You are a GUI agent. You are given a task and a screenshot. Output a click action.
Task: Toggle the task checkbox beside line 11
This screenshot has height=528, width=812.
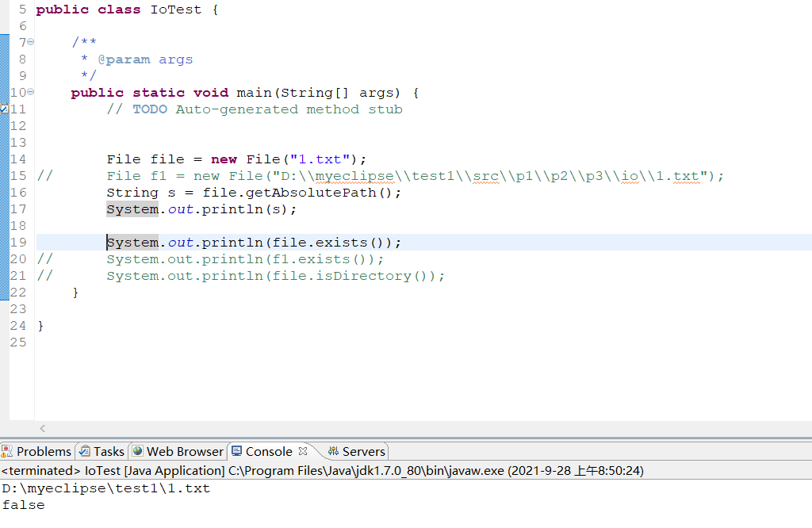tap(4, 109)
